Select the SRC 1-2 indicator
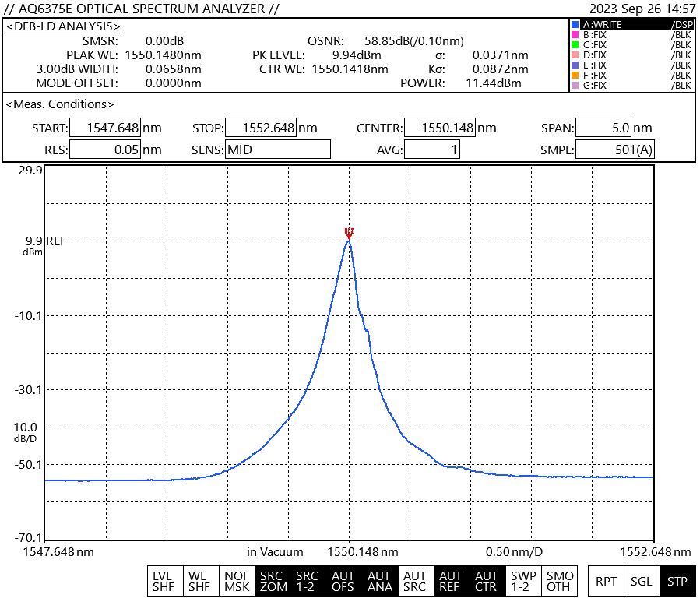700x598 pixels. point(308,582)
